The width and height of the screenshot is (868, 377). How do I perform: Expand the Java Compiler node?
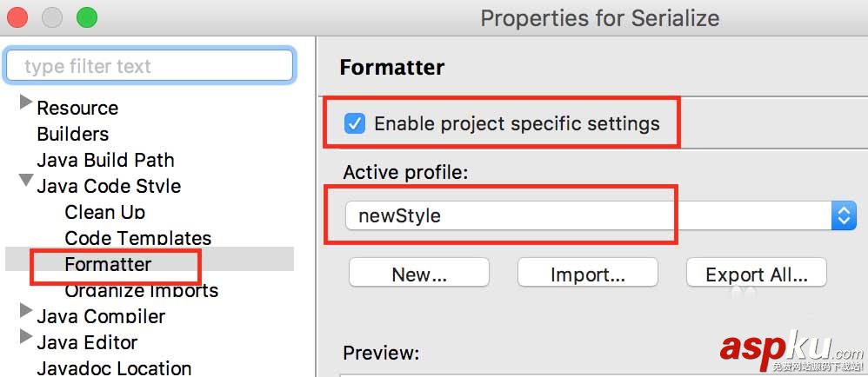pos(26,313)
